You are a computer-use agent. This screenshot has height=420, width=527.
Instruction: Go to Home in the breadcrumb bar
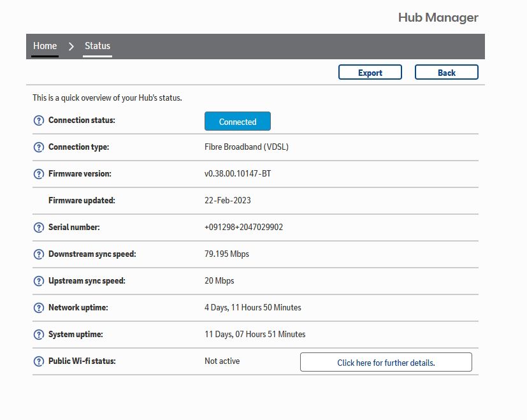coord(45,46)
